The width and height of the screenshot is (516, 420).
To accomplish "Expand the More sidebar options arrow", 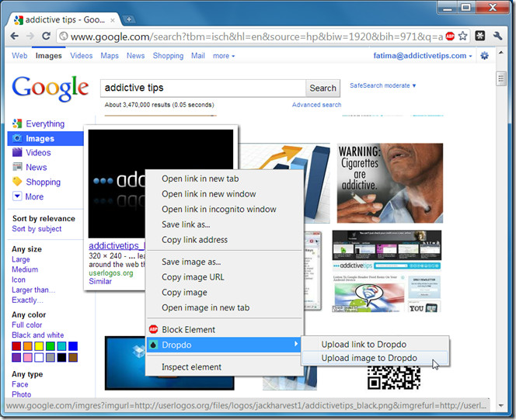I will 17,196.
